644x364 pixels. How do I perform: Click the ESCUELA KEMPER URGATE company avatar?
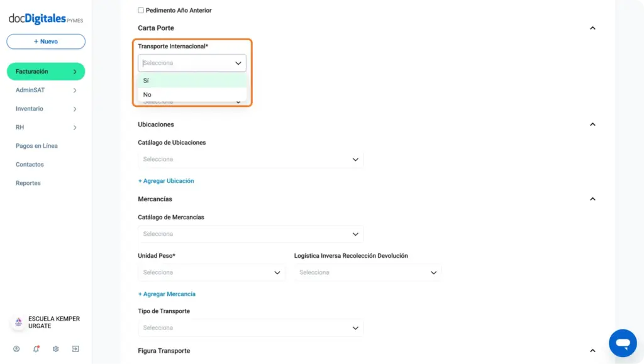tap(18, 322)
